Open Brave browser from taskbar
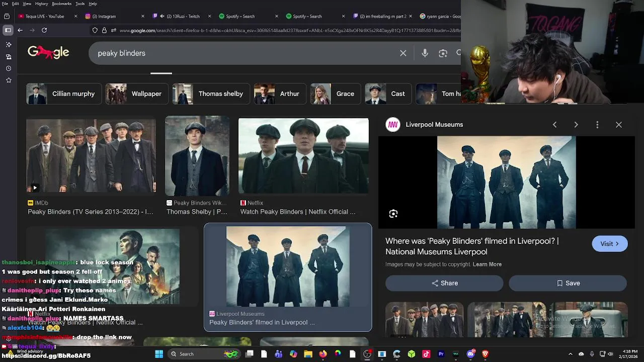The image size is (644, 362). tap(485, 354)
